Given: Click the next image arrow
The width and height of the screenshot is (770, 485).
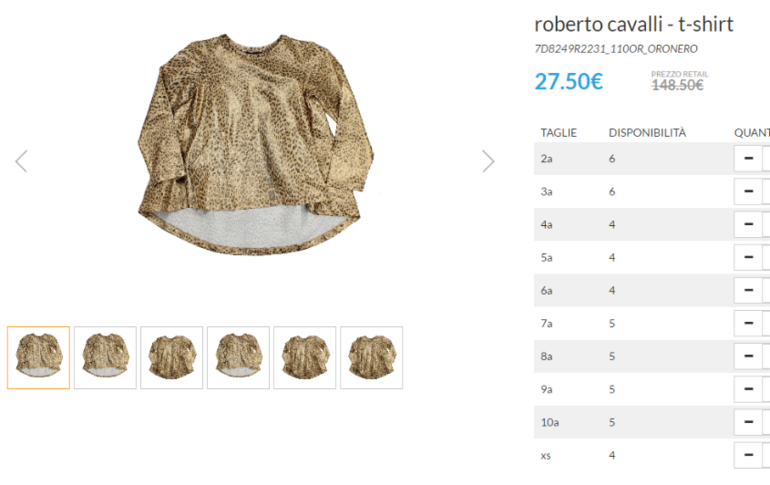Looking at the screenshot, I should coord(488,161).
